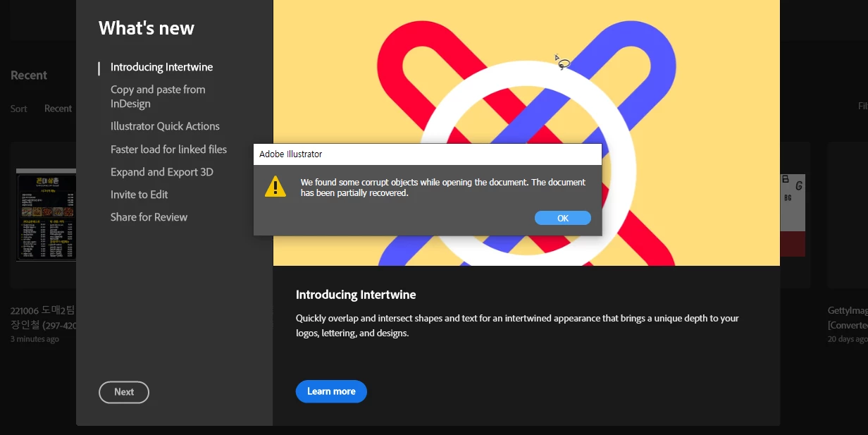Select Introducing Intertwine in What's new list
Screen dimensions: 868x435
[161, 67]
